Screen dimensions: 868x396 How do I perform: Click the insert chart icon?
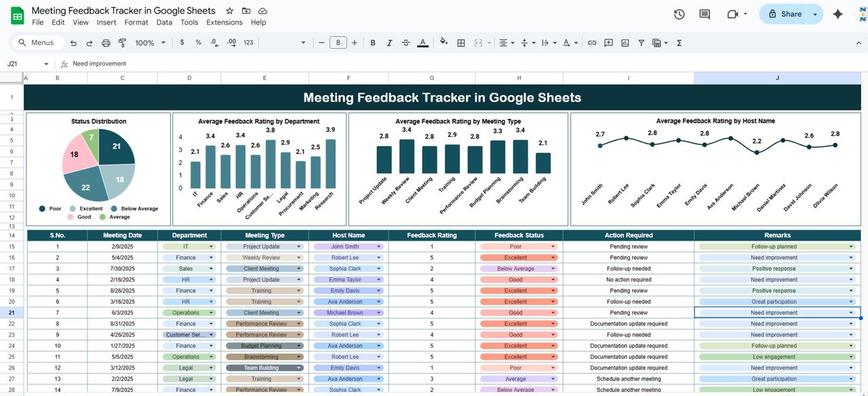625,43
